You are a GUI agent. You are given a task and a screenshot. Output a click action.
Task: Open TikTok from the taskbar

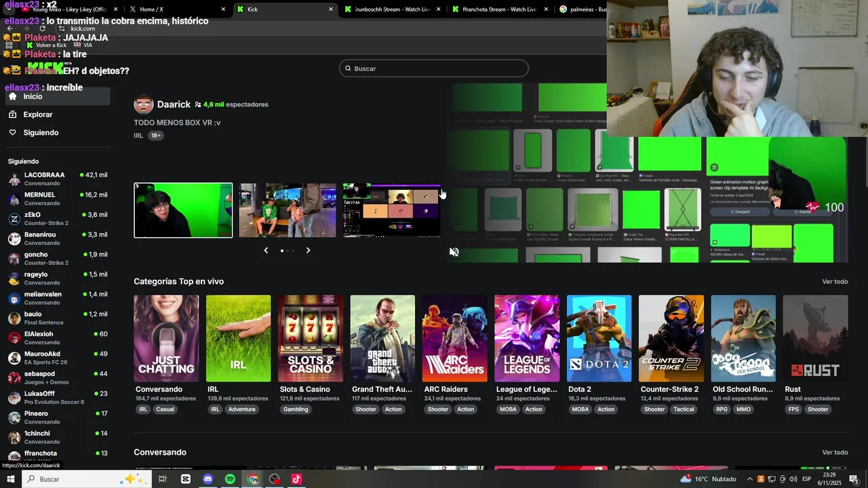click(x=296, y=479)
